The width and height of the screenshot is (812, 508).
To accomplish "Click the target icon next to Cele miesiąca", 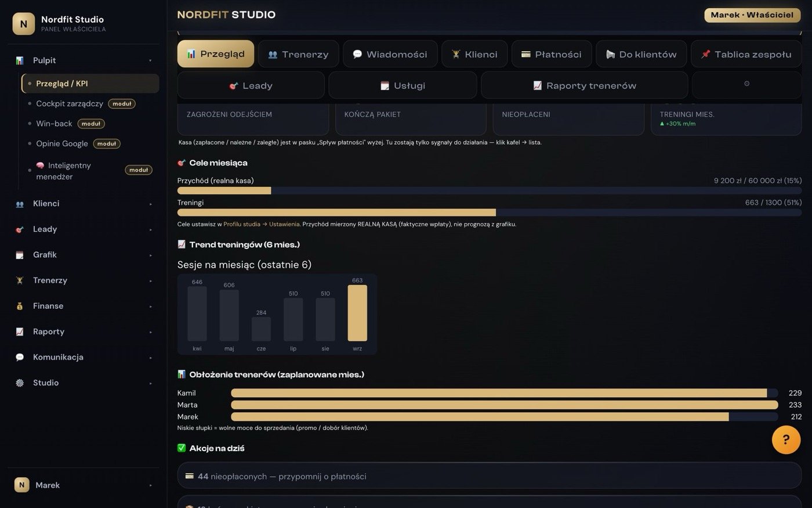I will click(x=182, y=163).
